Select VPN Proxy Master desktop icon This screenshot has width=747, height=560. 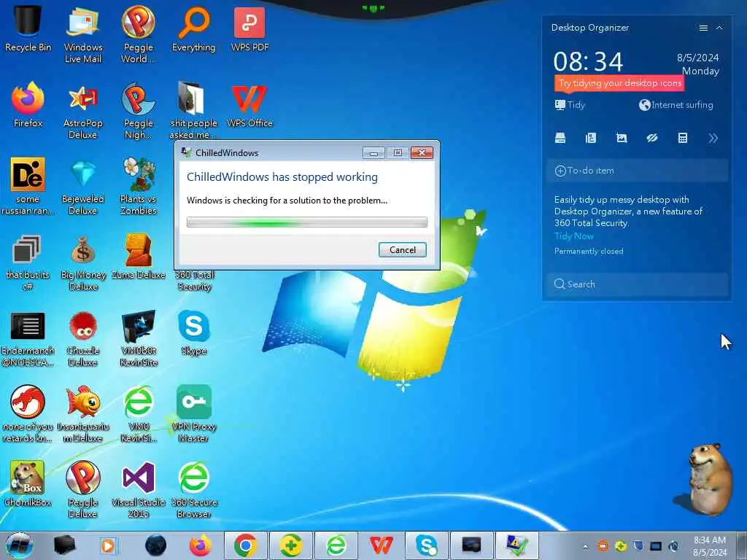(x=193, y=414)
